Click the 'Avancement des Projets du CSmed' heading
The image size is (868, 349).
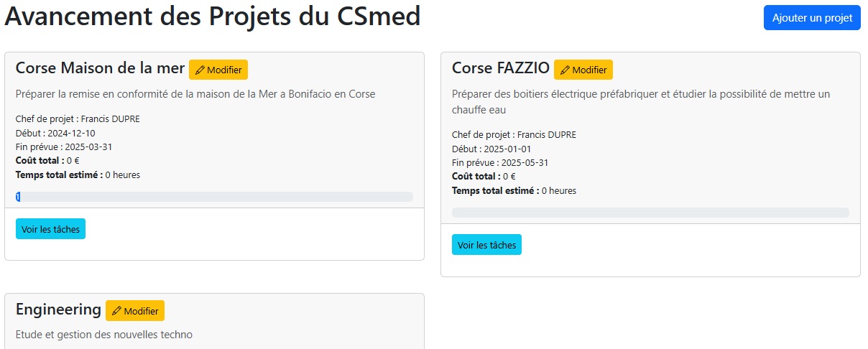click(x=213, y=17)
